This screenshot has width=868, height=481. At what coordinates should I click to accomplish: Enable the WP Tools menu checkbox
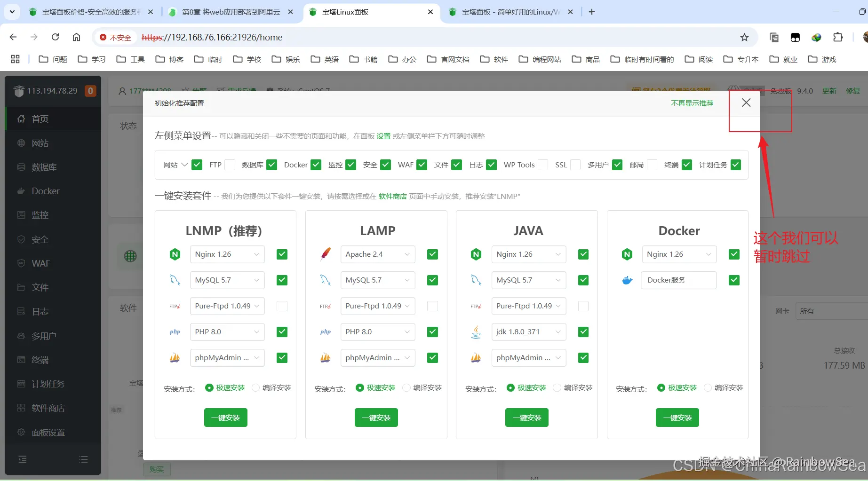tap(543, 165)
